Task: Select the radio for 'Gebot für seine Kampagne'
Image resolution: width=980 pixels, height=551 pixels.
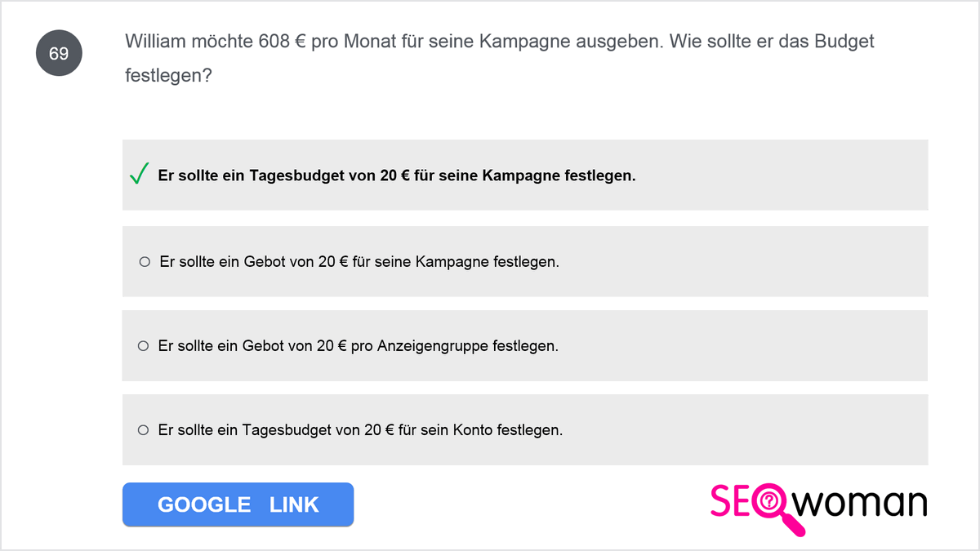Action: [x=145, y=262]
